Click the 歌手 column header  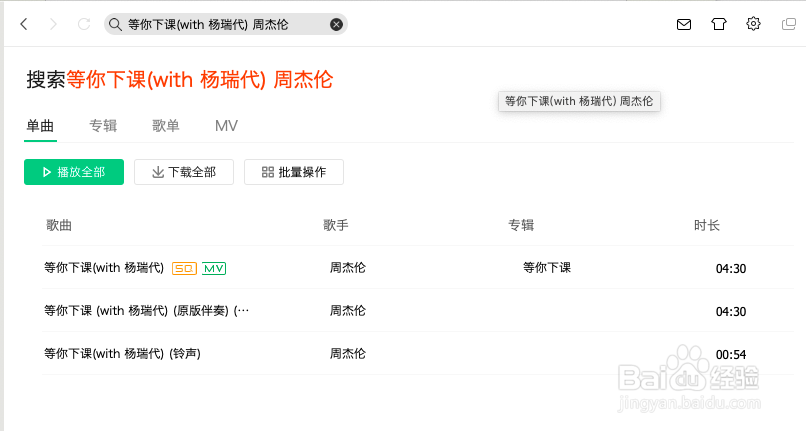(x=336, y=225)
